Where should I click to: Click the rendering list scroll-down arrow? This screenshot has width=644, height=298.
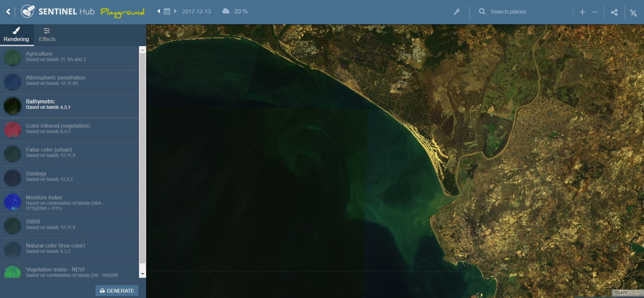pos(142,274)
